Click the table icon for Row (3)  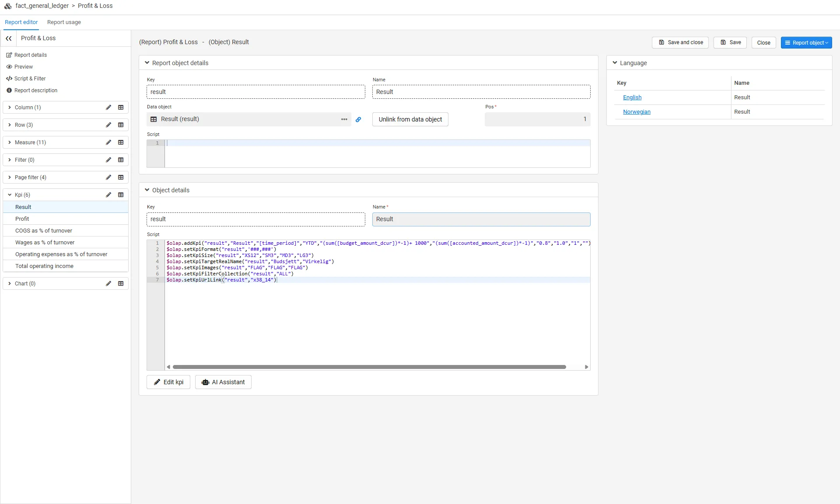(121, 125)
